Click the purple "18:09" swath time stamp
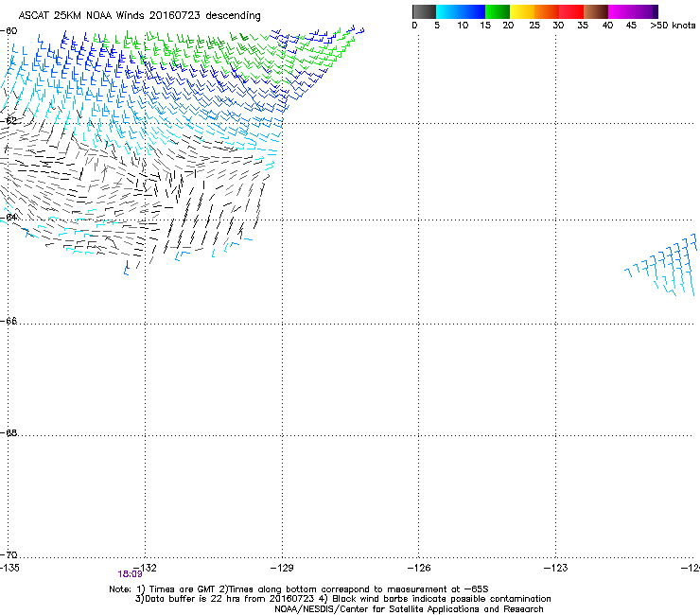 tap(130, 574)
